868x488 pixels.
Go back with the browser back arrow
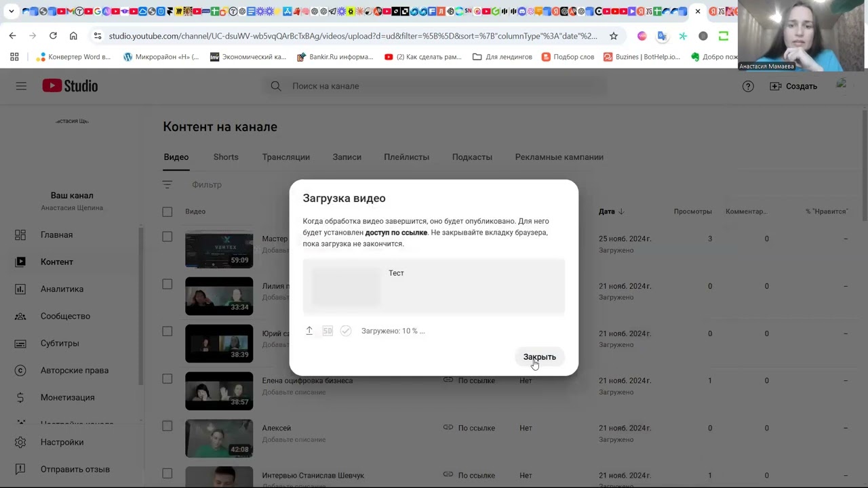click(x=13, y=36)
